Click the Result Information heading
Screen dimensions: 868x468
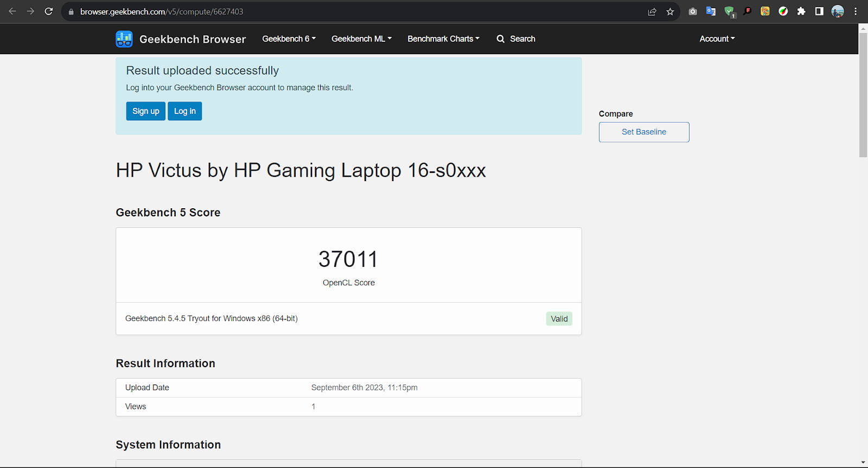[x=165, y=363]
